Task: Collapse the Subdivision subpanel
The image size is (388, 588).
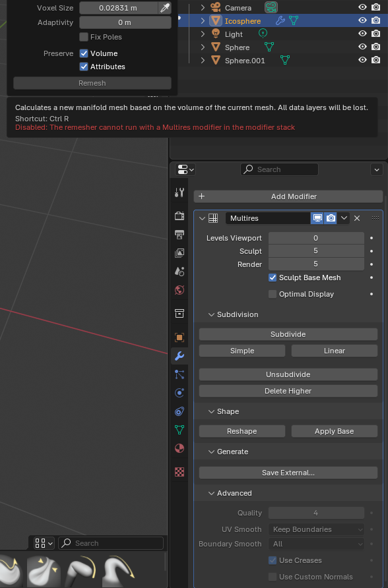Action: [x=211, y=314]
